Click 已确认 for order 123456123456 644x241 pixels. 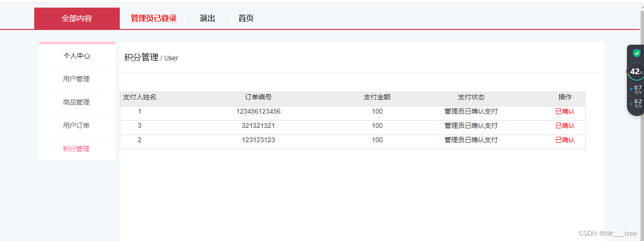565,111
